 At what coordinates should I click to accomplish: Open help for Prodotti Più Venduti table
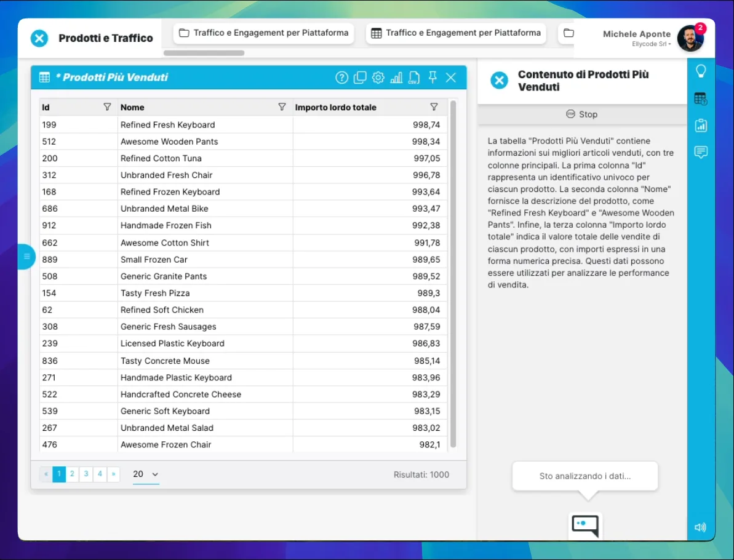(341, 78)
